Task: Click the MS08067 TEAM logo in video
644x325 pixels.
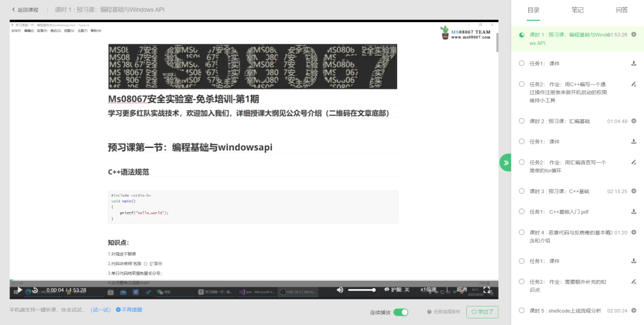Action: pos(465,32)
